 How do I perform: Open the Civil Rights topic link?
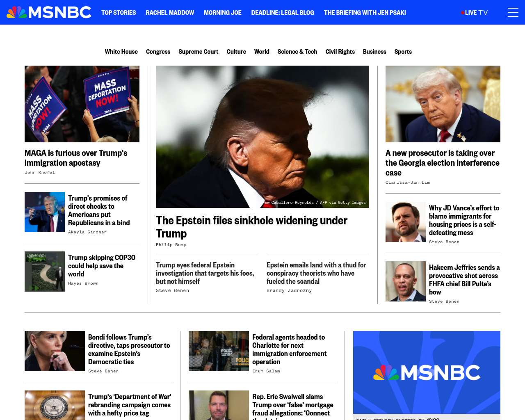pyautogui.click(x=340, y=52)
